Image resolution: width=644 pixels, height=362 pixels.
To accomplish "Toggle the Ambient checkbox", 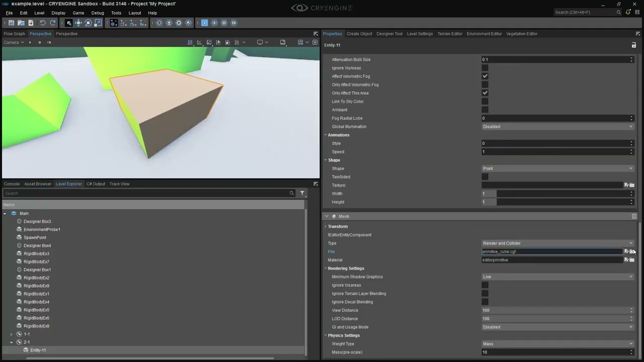I will [485, 110].
